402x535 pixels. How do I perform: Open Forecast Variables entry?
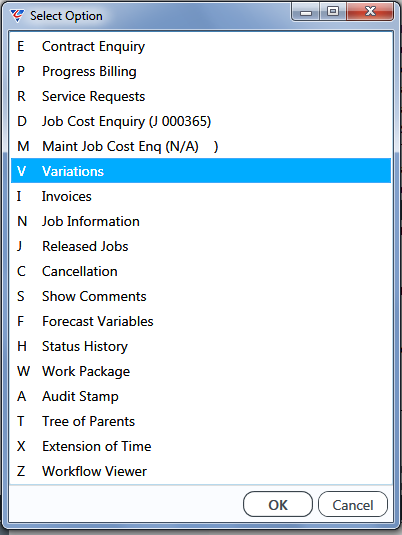[x=201, y=321]
